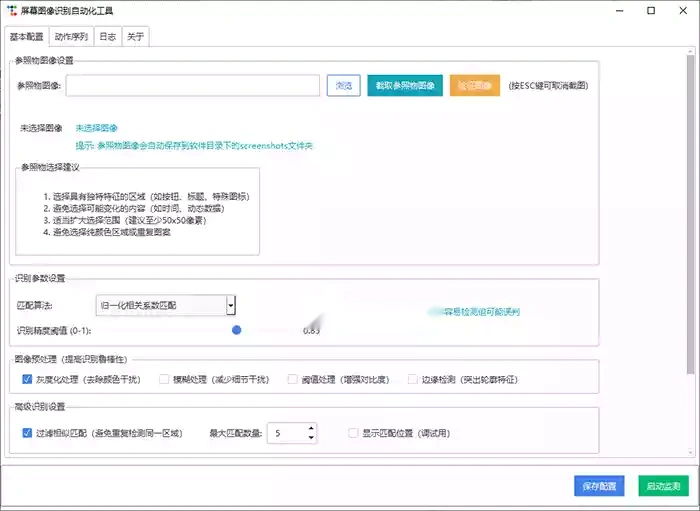
Task: Enable the 模糊处理 checkbox
Action: [165, 379]
